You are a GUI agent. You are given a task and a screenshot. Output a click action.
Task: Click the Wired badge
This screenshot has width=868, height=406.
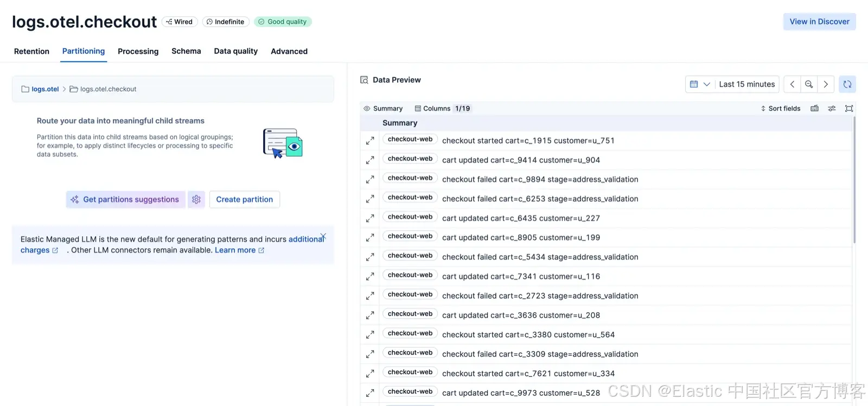tap(180, 22)
